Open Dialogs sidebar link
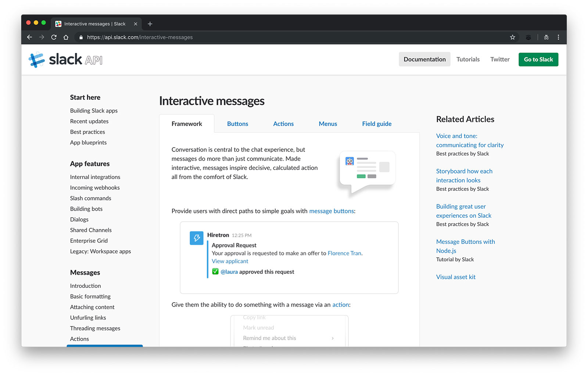 click(x=79, y=219)
